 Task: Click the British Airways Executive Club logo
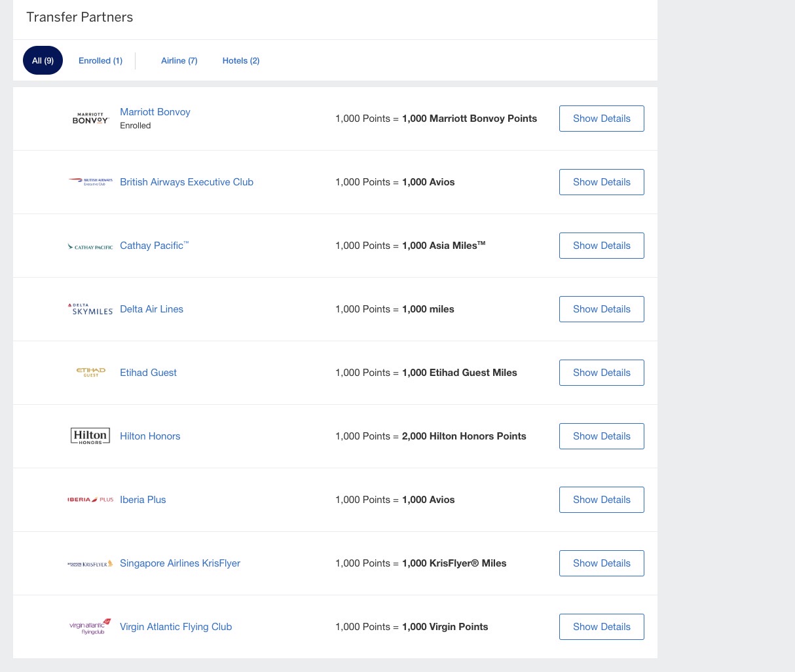pos(90,182)
